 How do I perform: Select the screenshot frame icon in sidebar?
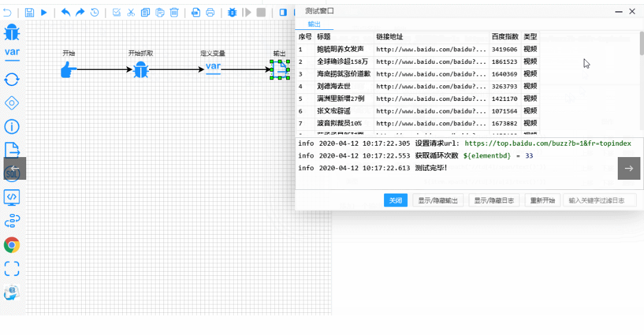tap(12, 269)
